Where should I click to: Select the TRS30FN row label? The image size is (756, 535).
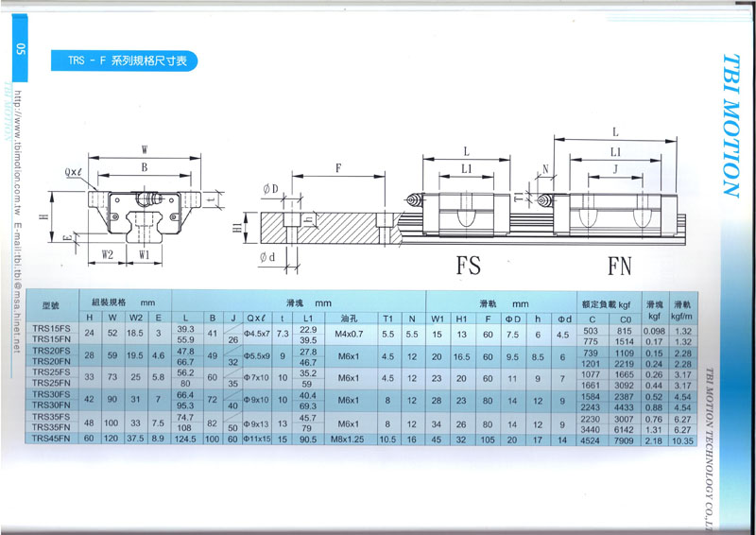(51, 405)
